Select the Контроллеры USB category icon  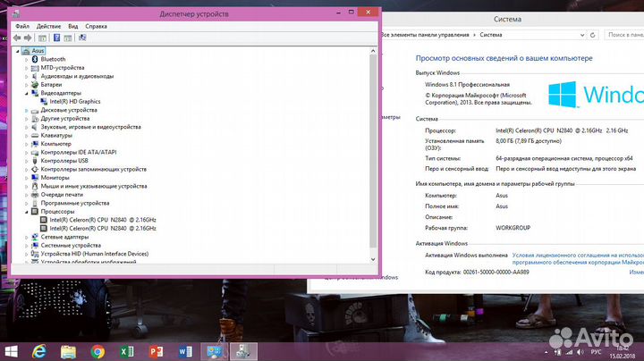coord(35,161)
